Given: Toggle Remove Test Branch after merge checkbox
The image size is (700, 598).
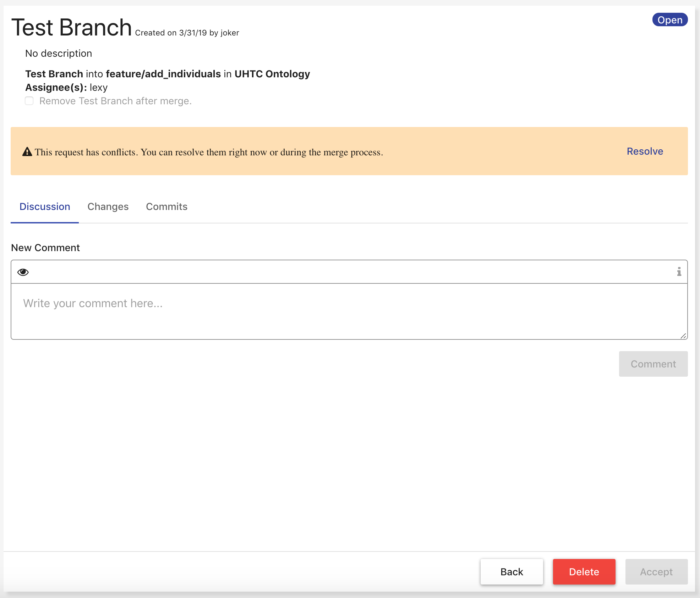Looking at the screenshot, I should pyautogui.click(x=29, y=101).
